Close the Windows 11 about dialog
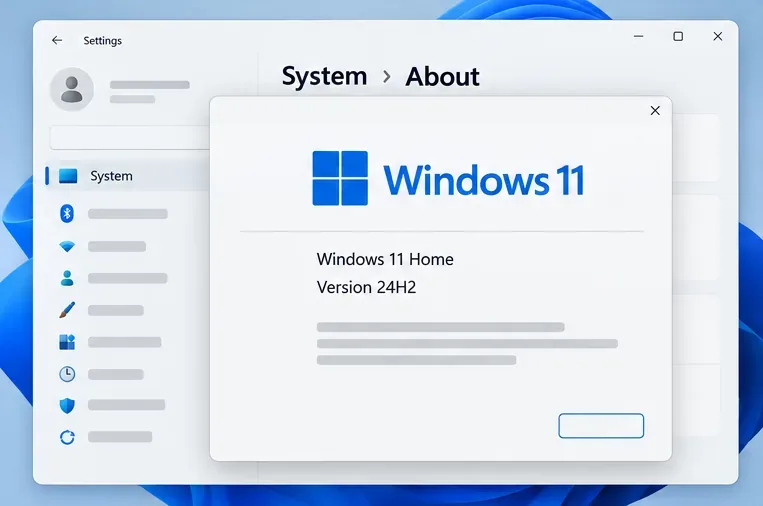This screenshot has width=763, height=506. [x=655, y=111]
